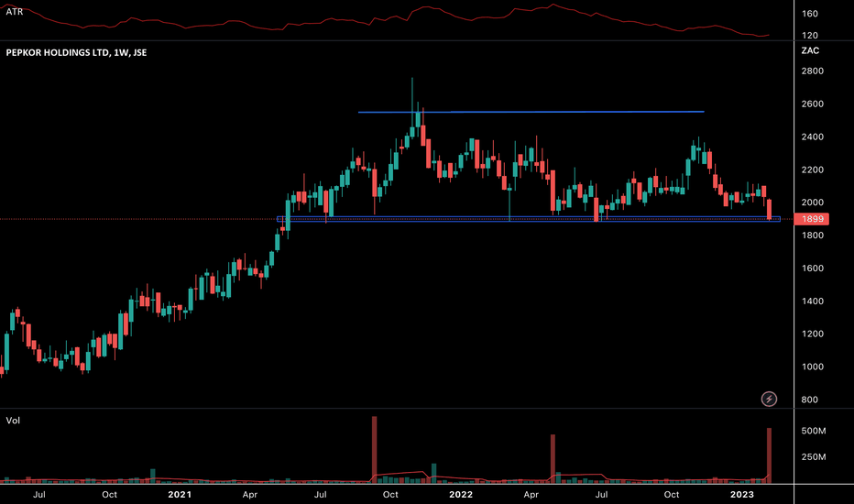
Task: Click the 2022 label on the time axis
Action: 461,495
